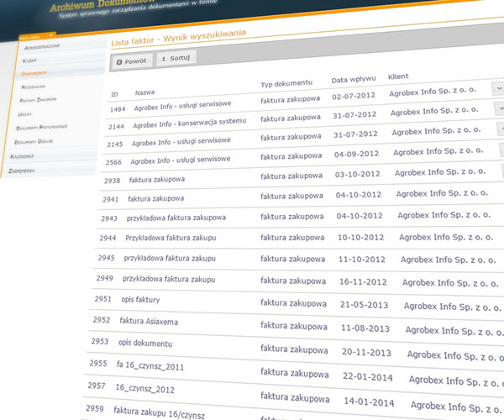Click 'faktura zakupowa' type in row 2952
Image resolution: width=504 pixels, height=420 pixels.
[x=294, y=326]
